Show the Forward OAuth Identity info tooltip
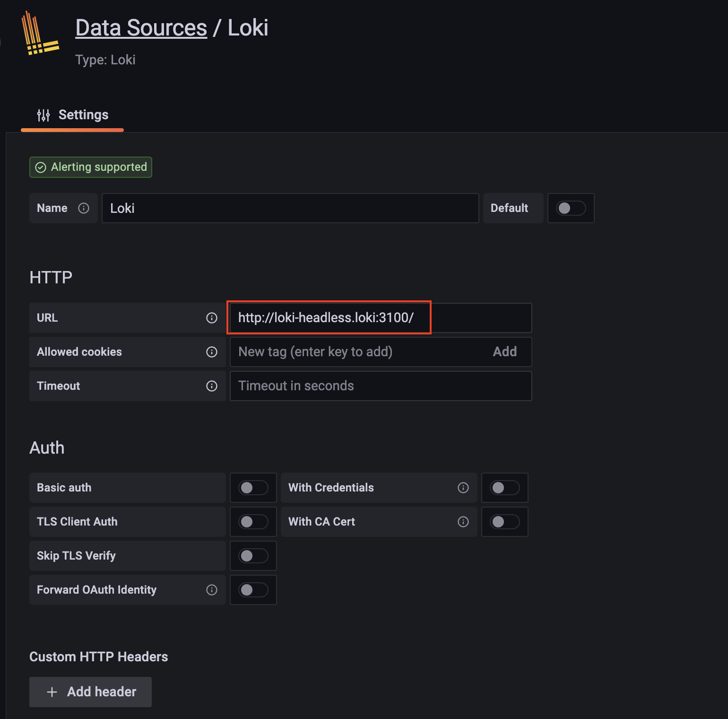Viewport: 728px width, 719px height. (x=212, y=590)
